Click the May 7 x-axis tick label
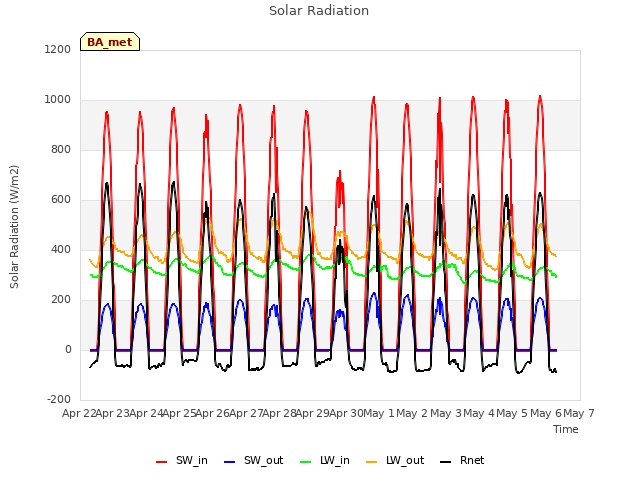 click(579, 413)
